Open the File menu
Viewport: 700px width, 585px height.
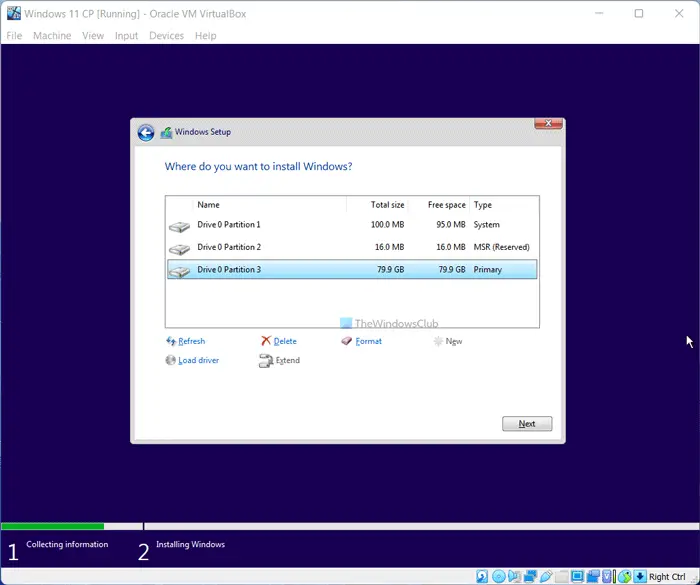[14, 36]
